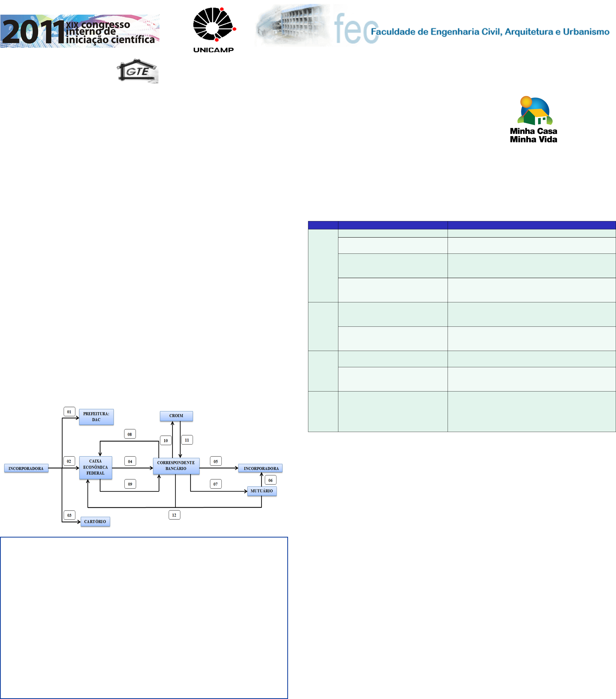Click step label 08 in the flowchart

click(130, 434)
